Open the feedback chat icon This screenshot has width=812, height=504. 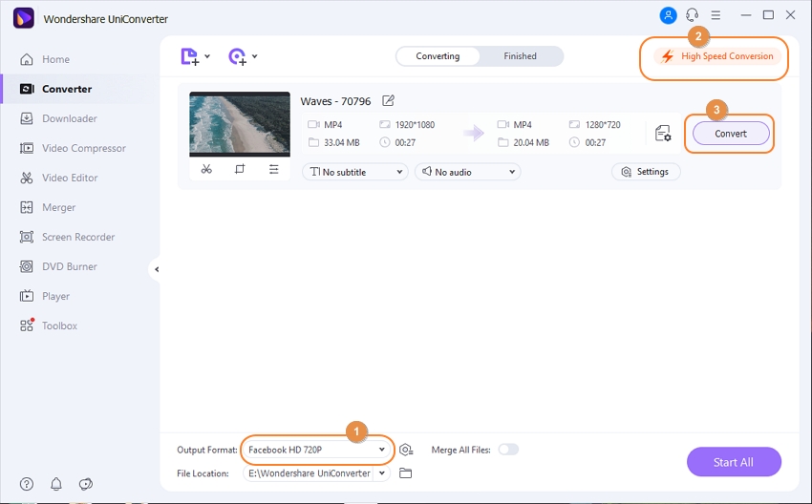pos(85,484)
